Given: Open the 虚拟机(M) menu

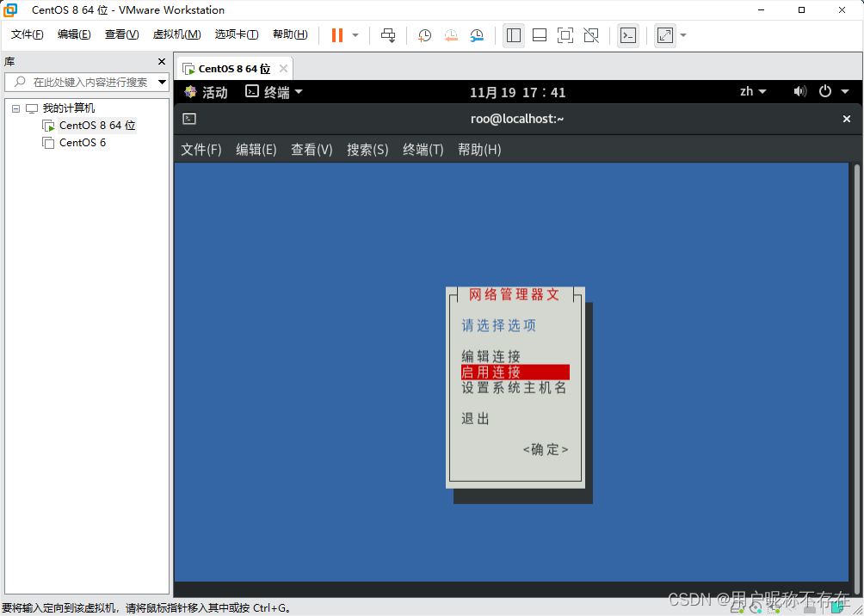Looking at the screenshot, I should tap(177, 34).
